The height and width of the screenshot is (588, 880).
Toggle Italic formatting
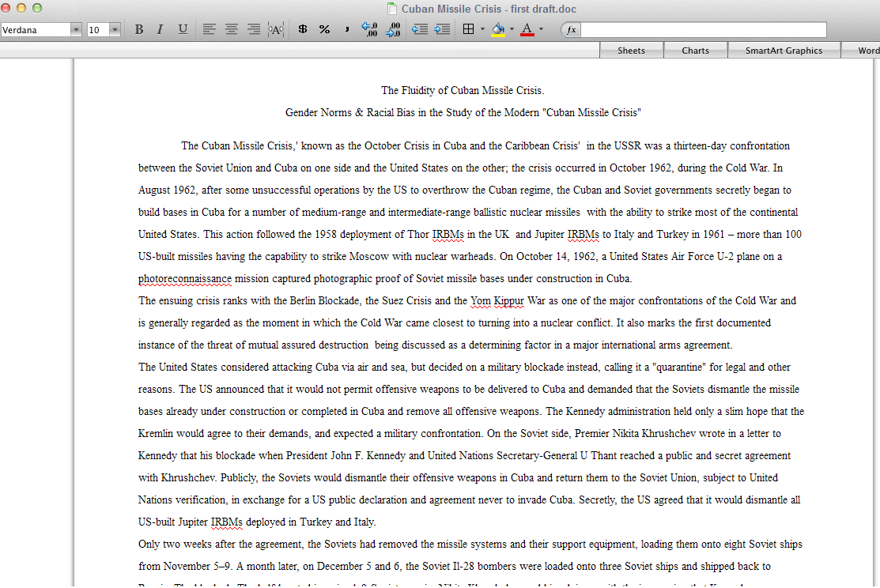click(160, 29)
